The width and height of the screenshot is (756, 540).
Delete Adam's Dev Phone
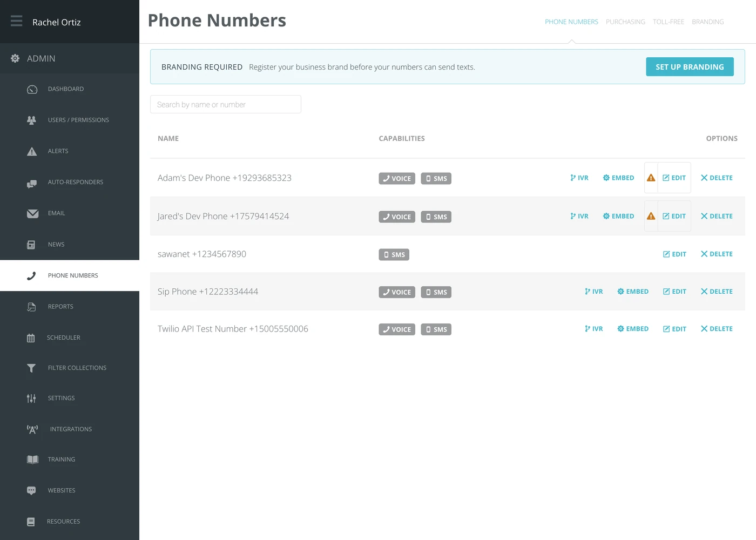point(717,178)
